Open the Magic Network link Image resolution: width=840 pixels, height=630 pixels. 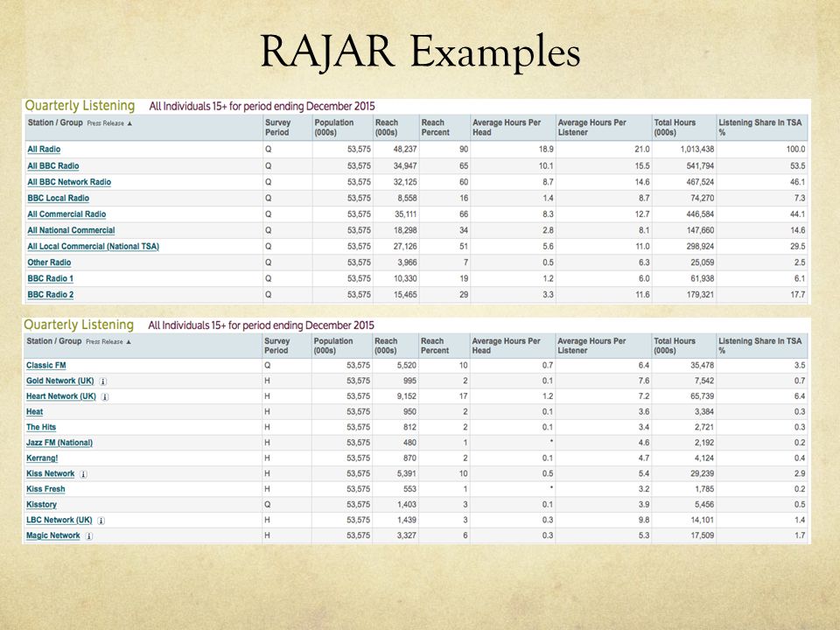pyautogui.click(x=53, y=535)
